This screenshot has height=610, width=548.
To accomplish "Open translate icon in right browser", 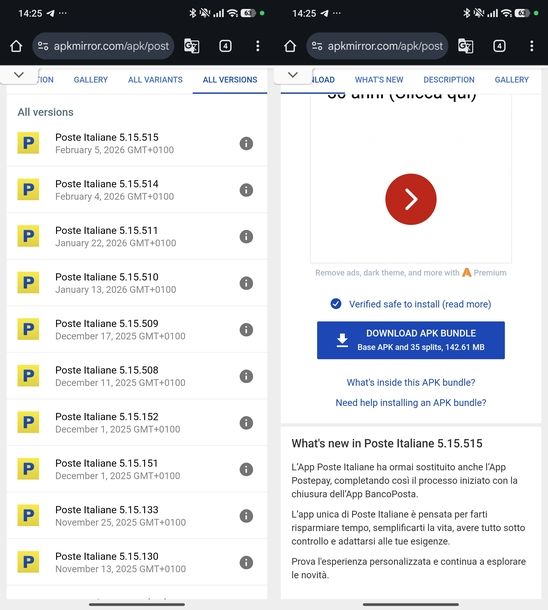I will (466, 46).
